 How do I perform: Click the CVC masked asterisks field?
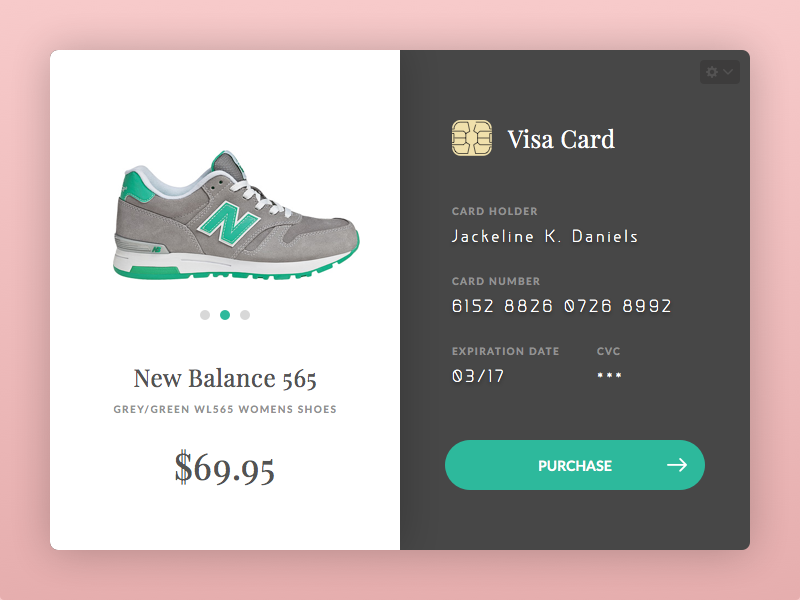tap(610, 377)
